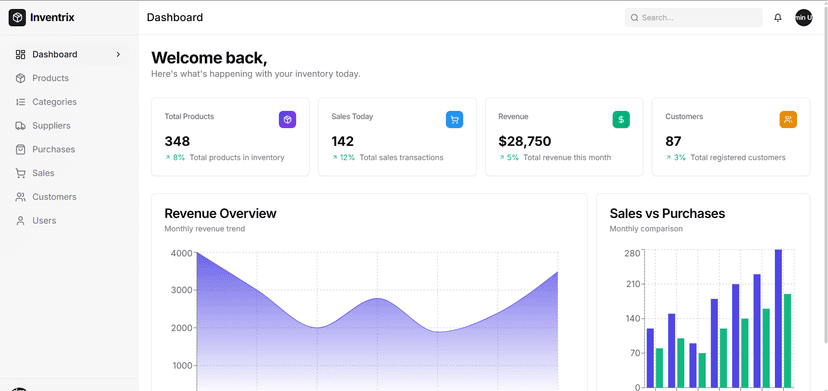Click the Inventrix brand name link
This screenshot has height=391, width=828.
click(52, 17)
